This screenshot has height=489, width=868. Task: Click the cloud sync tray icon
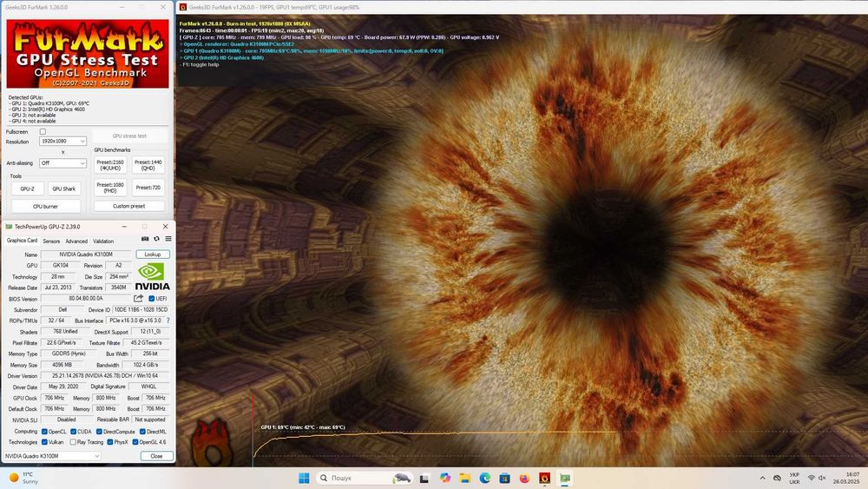(x=777, y=478)
